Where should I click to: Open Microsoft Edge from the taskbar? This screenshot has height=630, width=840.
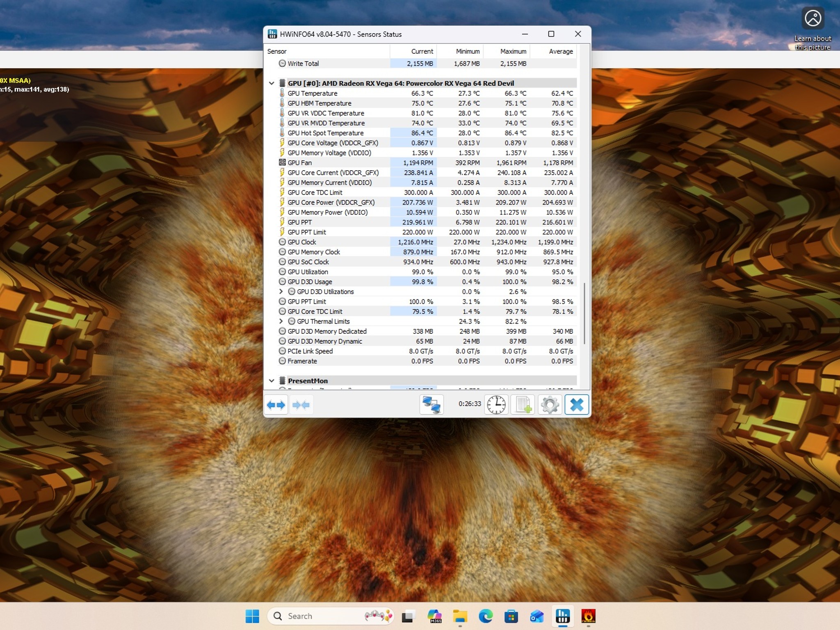(486, 616)
